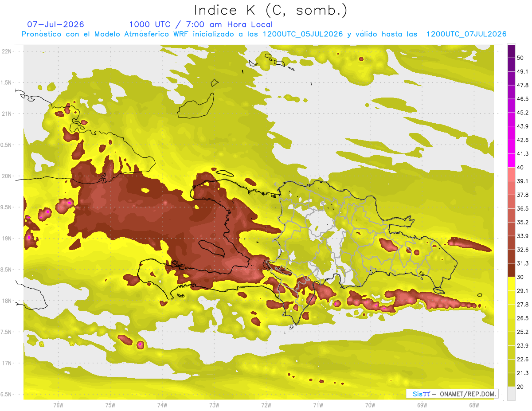Image resolution: width=532 pixels, height=411 pixels.
Task: Click the magenta swatch between 40 and 41.3
Action: [x=511, y=160]
